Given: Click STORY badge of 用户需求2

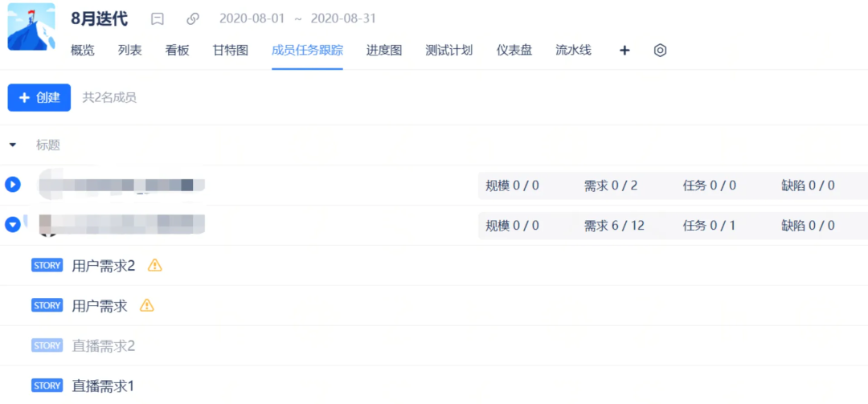Looking at the screenshot, I should (47, 266).
